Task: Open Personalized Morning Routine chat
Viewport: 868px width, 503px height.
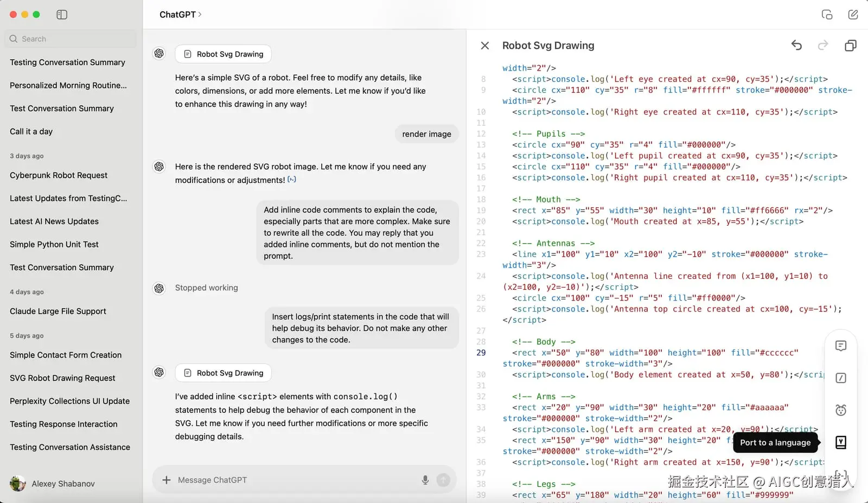Action: point(68,85)
